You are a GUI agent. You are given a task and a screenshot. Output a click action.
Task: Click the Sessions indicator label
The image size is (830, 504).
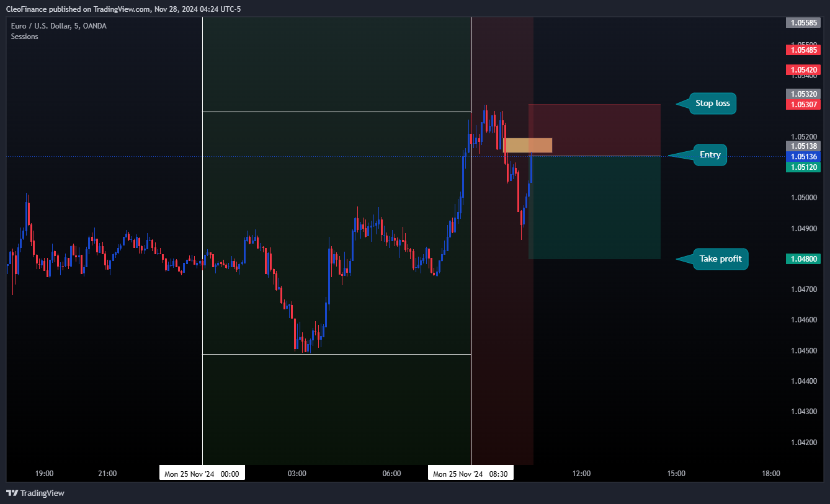pyautogui.click(x=24, y=37)
